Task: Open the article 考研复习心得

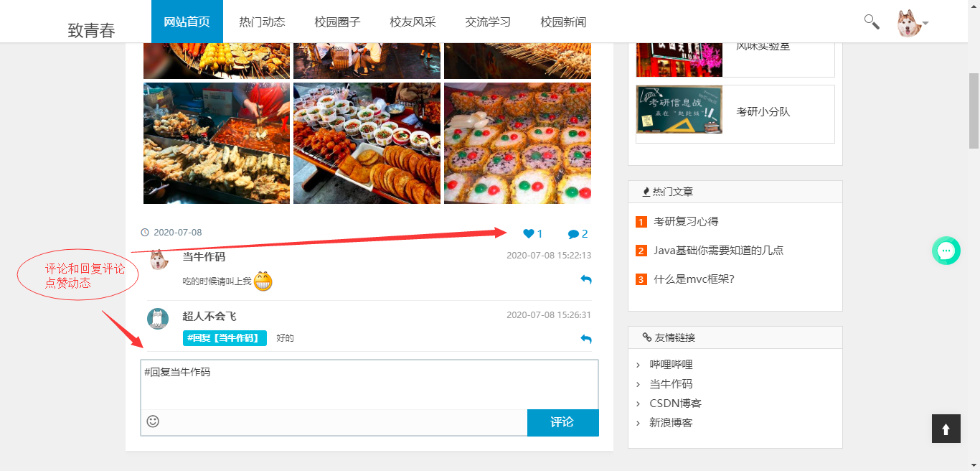Action: click(x=686, y=222)
